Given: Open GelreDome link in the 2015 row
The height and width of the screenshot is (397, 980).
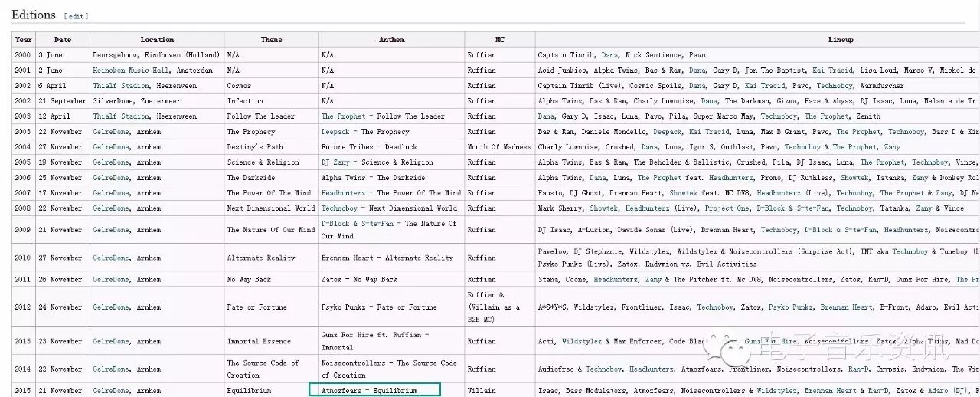Looking at the screenshot, I should click(x=111, y=391).
